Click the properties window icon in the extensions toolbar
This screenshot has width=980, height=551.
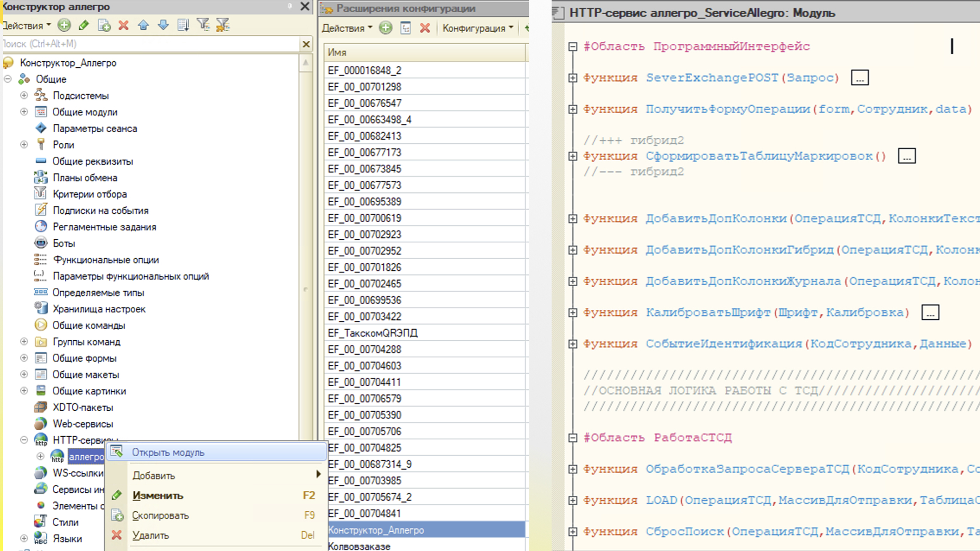[406, 28]
